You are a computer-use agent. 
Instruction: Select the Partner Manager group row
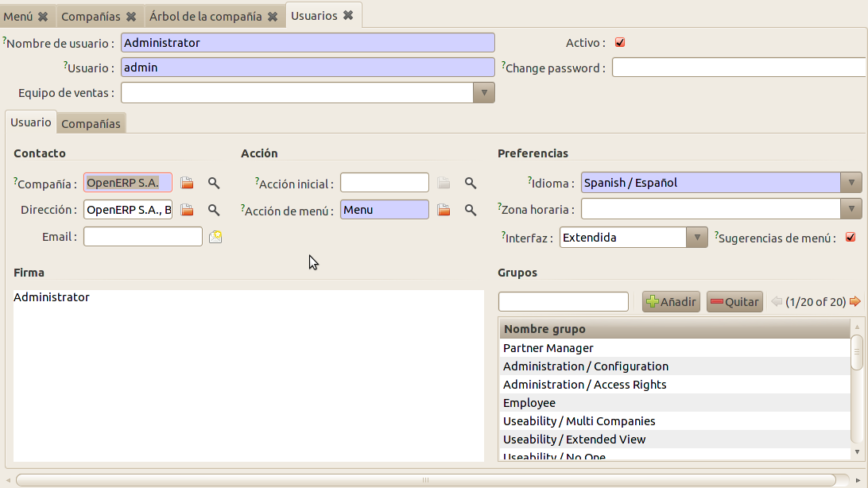coord(675,348)
